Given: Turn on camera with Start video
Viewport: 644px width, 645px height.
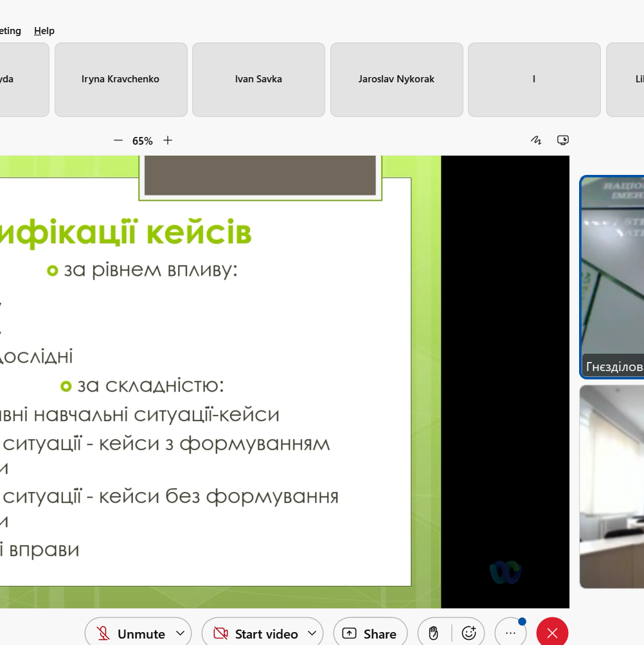Looking at the screenshot, I should pos(256,633).
